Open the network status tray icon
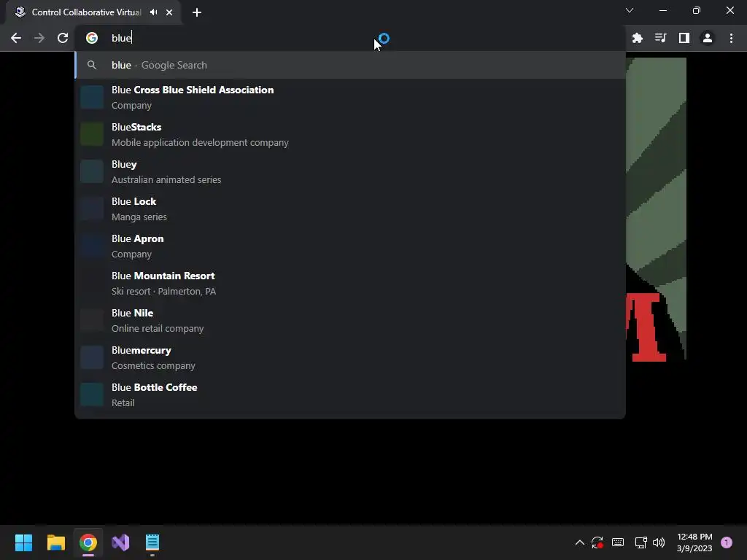 [640, 542]
